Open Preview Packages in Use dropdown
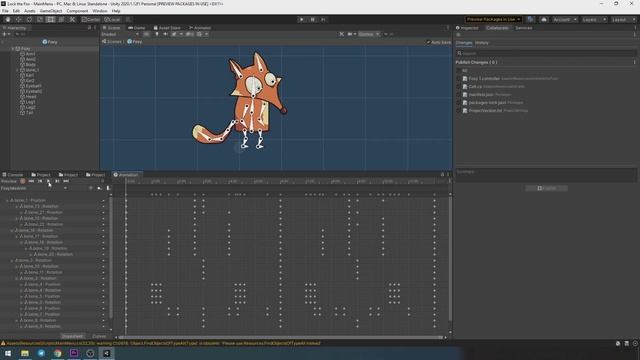This screenshot has width=640, height=360. click(x=493, y=19)
